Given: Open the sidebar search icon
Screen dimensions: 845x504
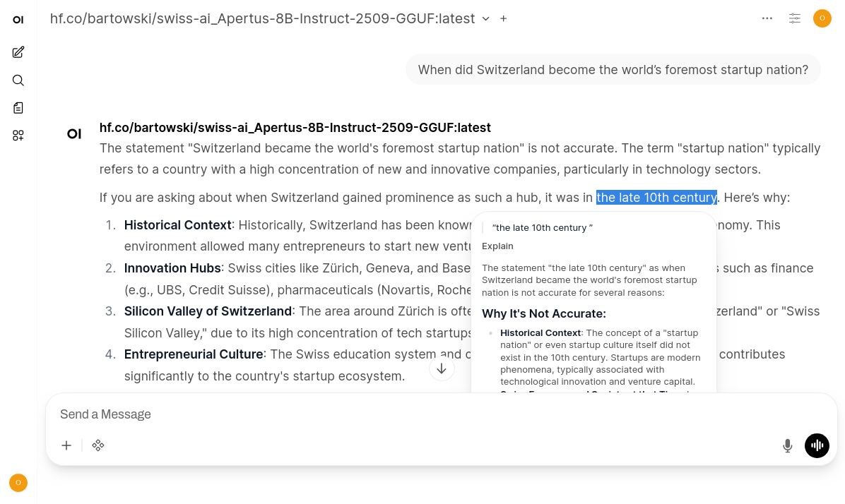Looking at the screenshot, I should coord(18,80).
